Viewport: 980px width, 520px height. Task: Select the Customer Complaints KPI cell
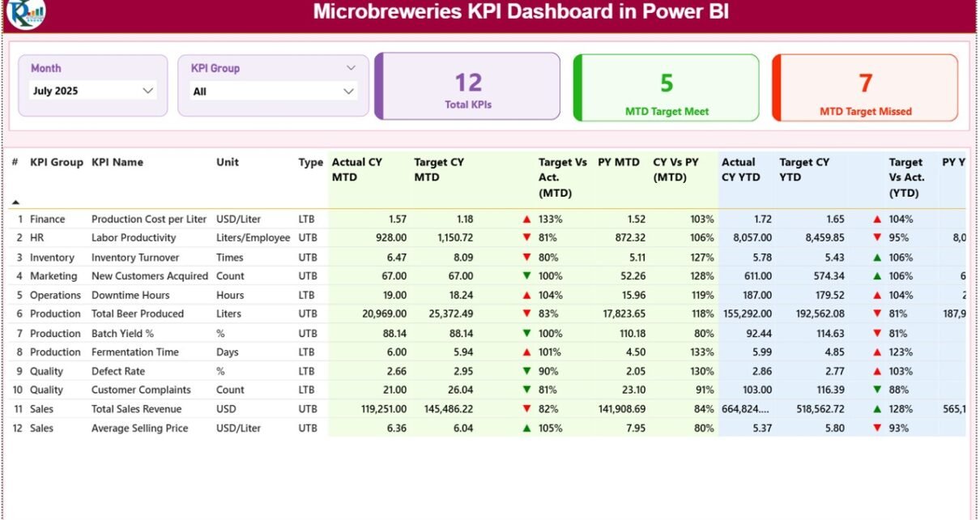[141, 390]
